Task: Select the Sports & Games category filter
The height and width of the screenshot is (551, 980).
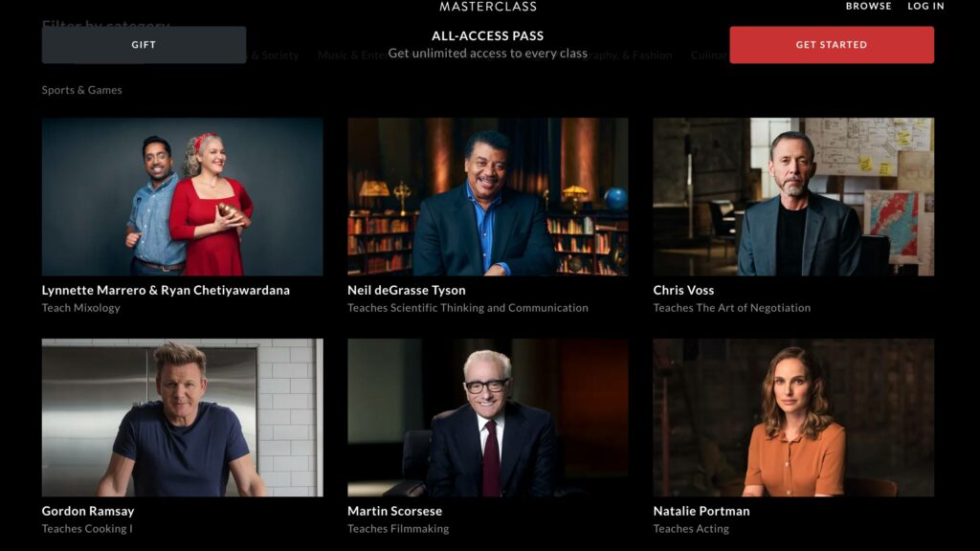Action: [x=82, y=90]
